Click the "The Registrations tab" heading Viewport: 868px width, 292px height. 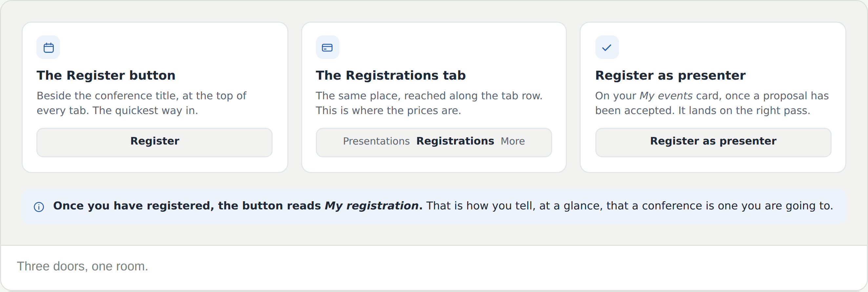[x=390, y=75]
